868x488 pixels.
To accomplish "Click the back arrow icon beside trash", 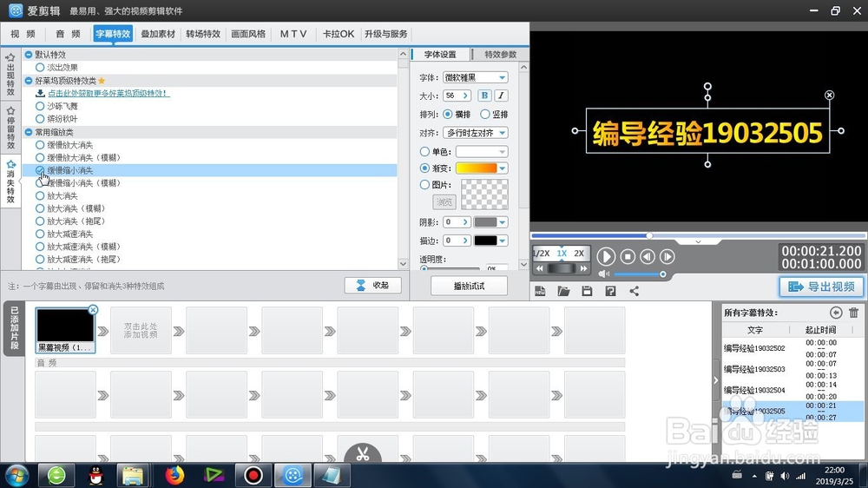I will (836, 313).
